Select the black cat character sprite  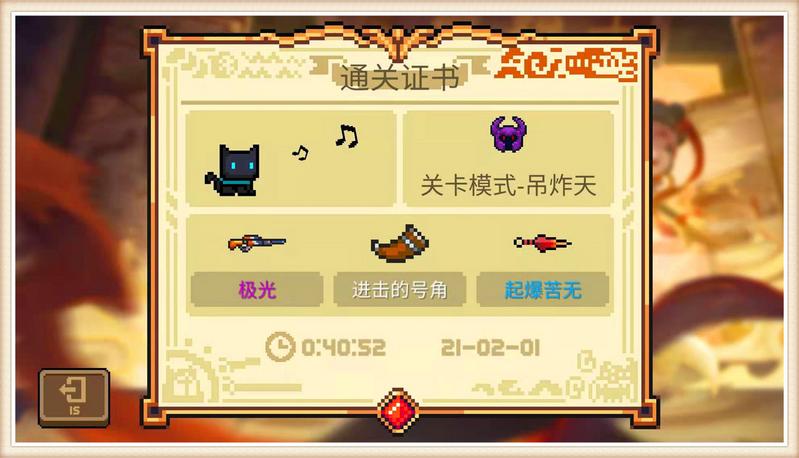click(233, 170)
